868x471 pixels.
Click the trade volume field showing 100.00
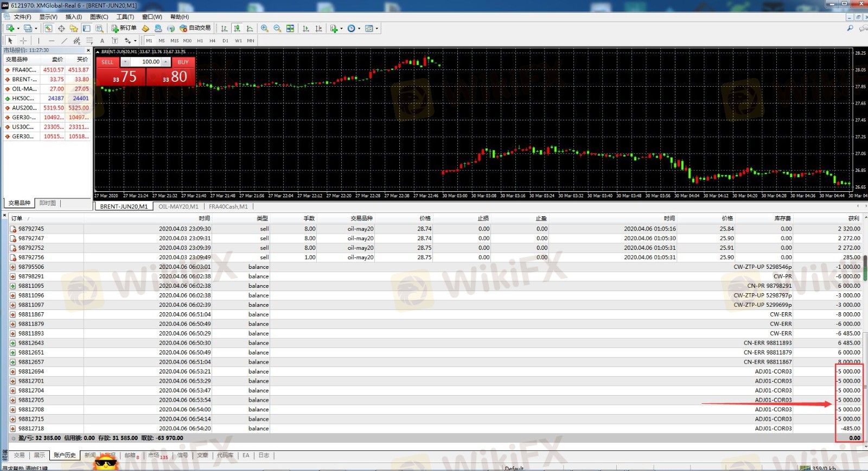pos(146,62)
